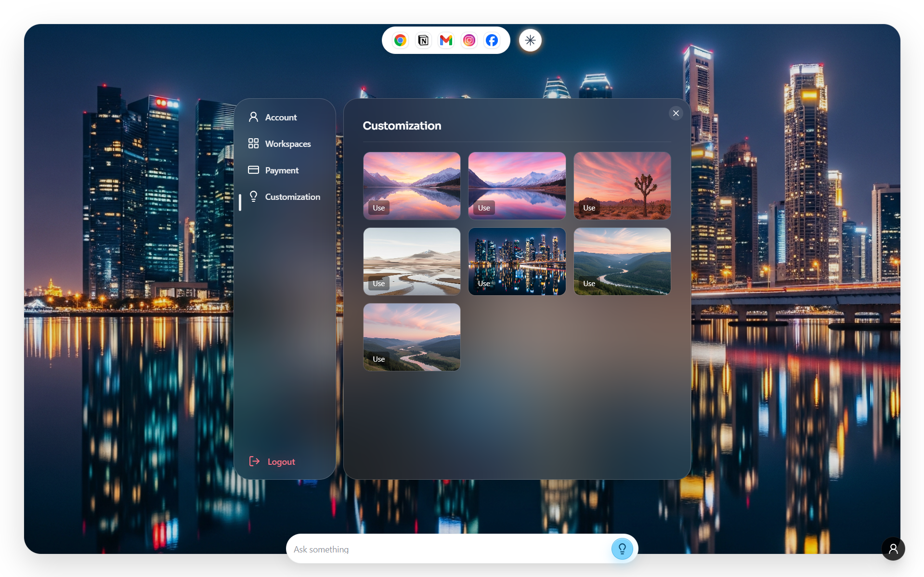Open the Instagram shortcut icon

click(469, 40)
